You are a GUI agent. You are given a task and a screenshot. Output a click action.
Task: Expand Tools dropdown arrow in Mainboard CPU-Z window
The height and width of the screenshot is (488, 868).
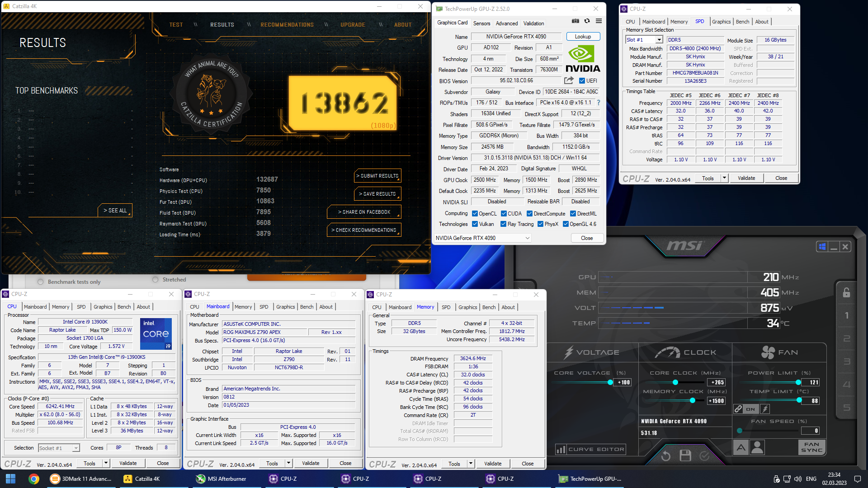click(x=288, y=463)
